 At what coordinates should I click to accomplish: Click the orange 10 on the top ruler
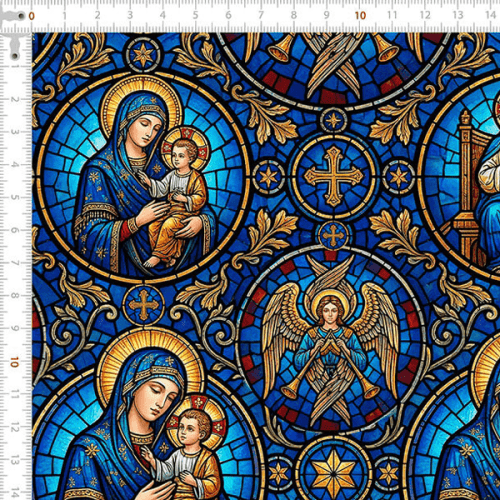tap(360, 16)
